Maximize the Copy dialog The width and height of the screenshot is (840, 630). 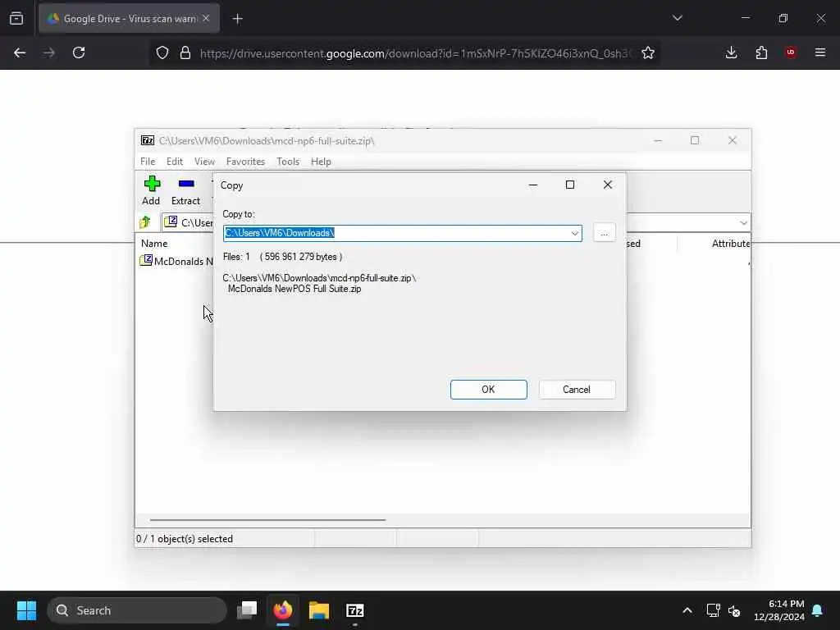click(x=570, y=185)
